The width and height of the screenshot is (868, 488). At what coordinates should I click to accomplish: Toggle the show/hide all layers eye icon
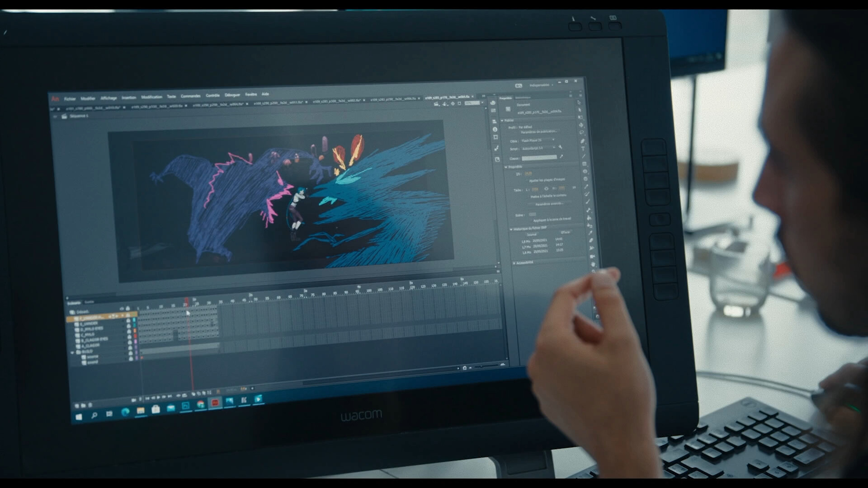coord(121,309)
